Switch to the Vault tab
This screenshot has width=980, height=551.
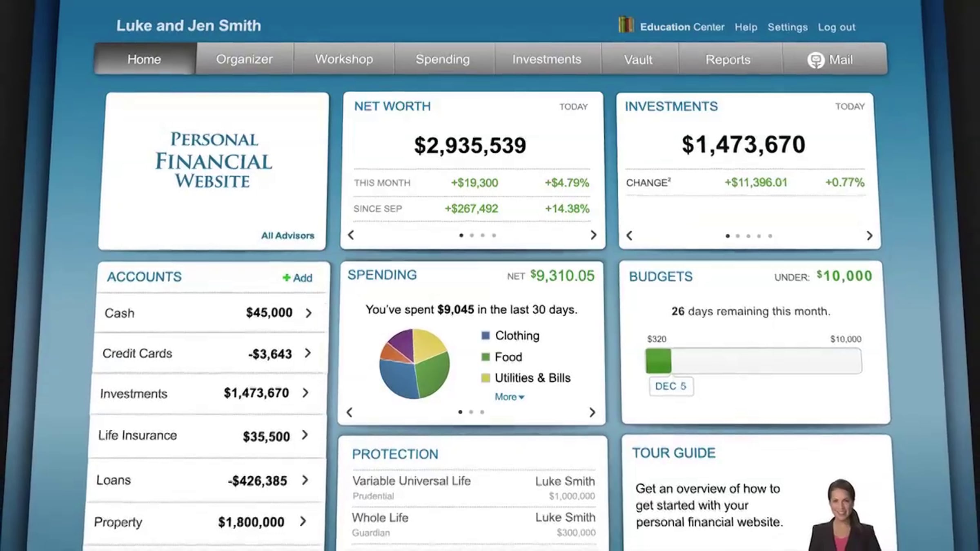pos(638,60)
